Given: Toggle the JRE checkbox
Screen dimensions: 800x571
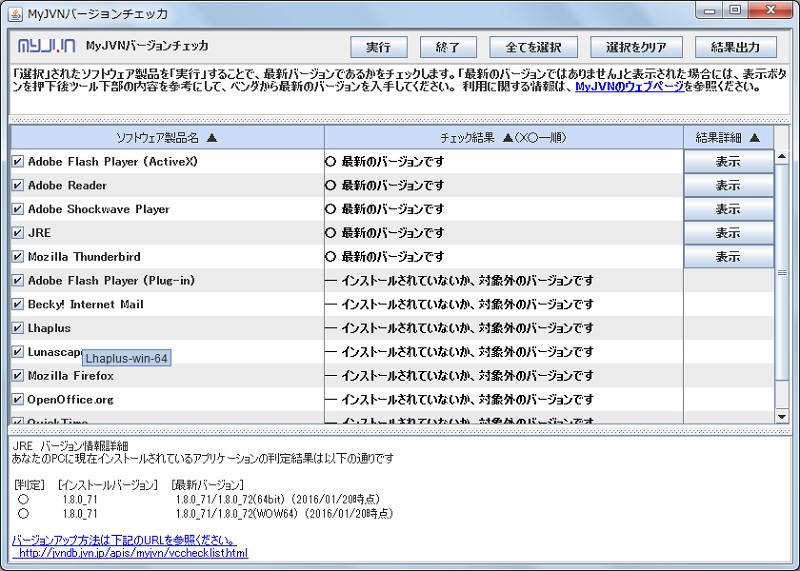Looking at the screenshot, I should pos(18,233).
